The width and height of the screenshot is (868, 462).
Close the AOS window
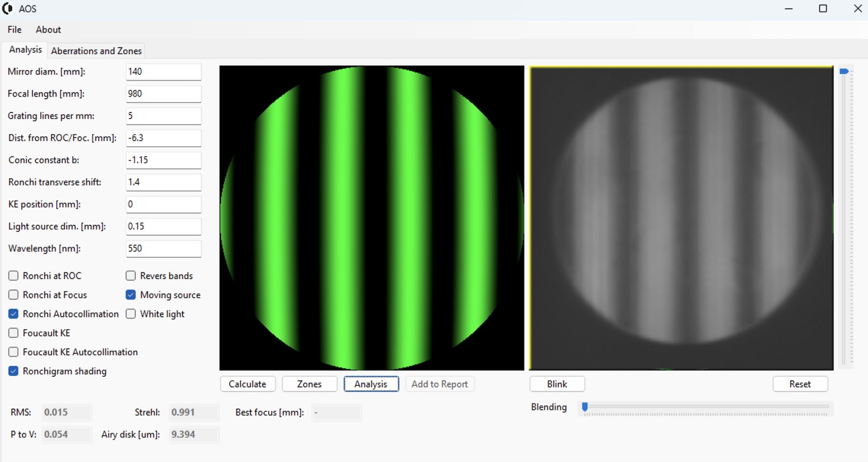coord(858,9)
